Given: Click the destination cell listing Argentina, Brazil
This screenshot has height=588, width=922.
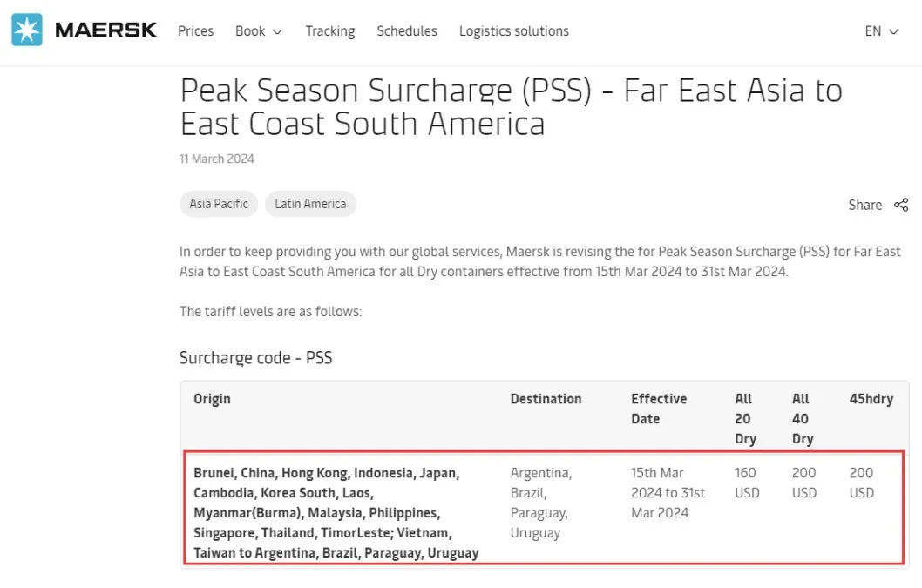Looking at the screenshot, I should 541,503.
